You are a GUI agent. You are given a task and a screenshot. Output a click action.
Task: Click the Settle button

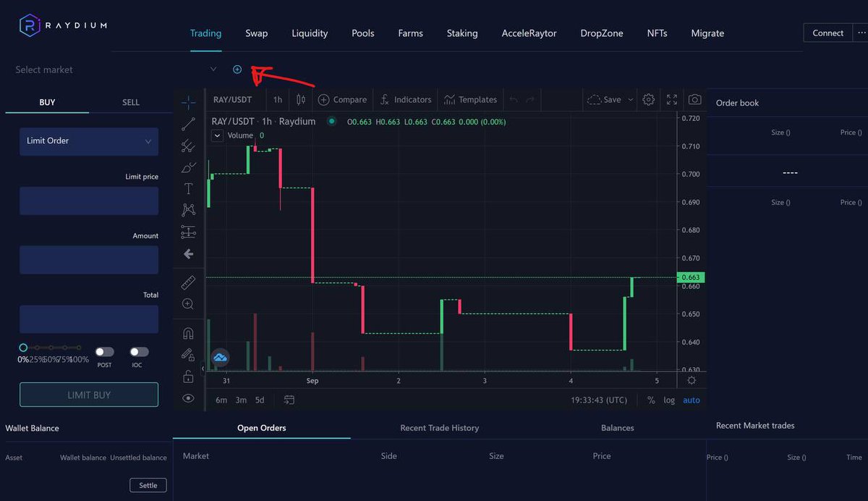click(148, 485)
